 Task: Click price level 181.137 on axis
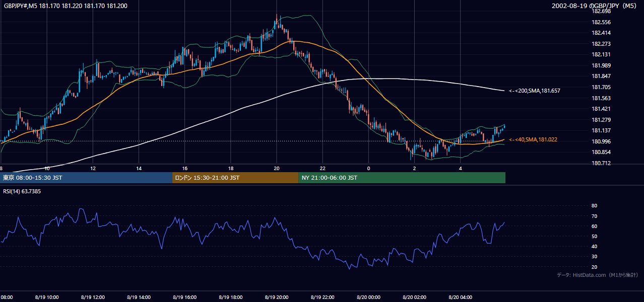601,130
